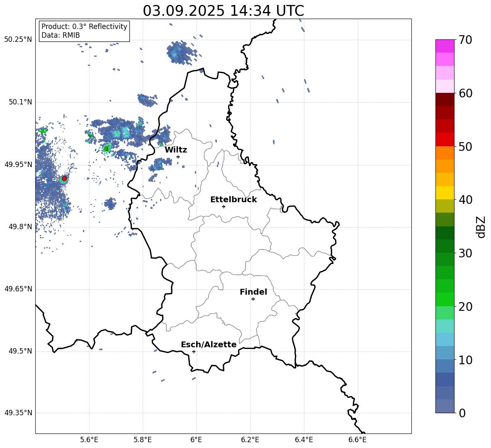This screenshot has height=448, width=491.
Task: Click the colorbar tick label 10
Action: (x=465, y=360)
